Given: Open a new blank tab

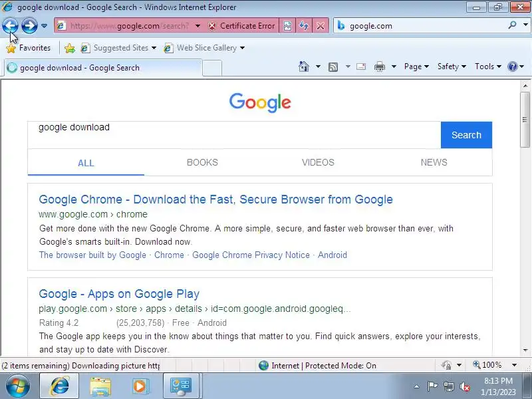Looking at the screenshot, I should (212, 68).
